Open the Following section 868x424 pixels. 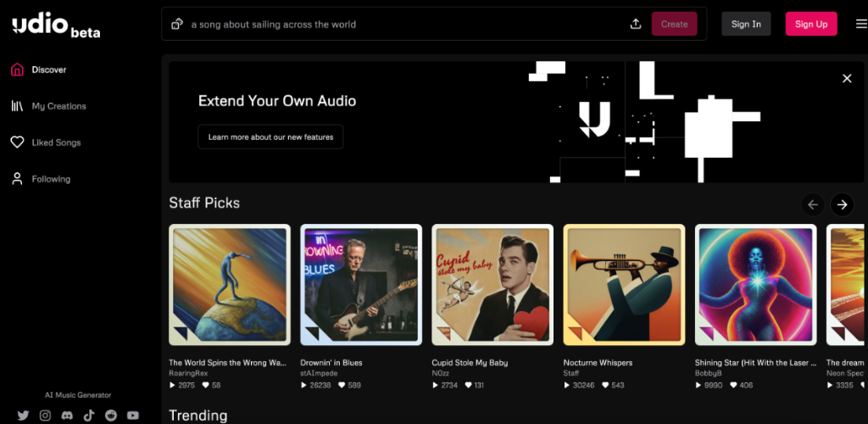pyautogui.click(x=51, y=179)
